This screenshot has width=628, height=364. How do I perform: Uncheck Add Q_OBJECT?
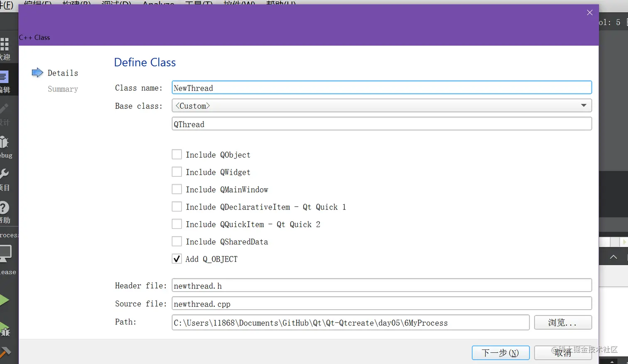click(x=177, y=259)
